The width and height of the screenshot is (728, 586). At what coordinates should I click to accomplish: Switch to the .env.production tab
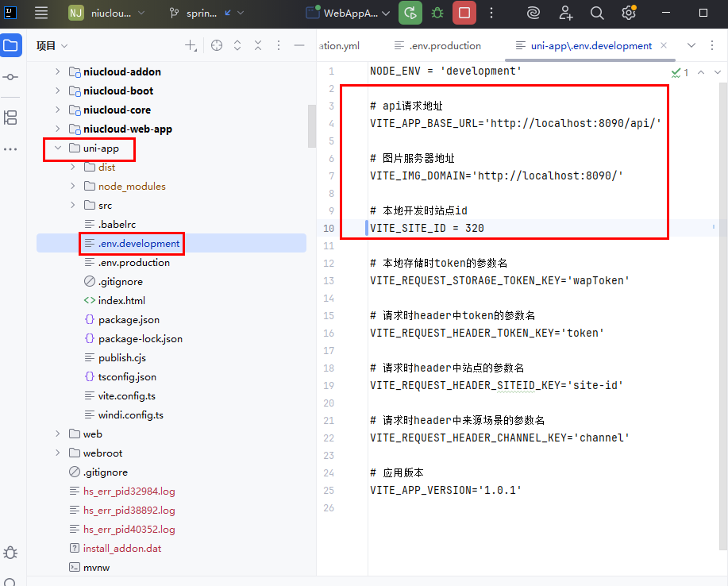pos(444,46)
